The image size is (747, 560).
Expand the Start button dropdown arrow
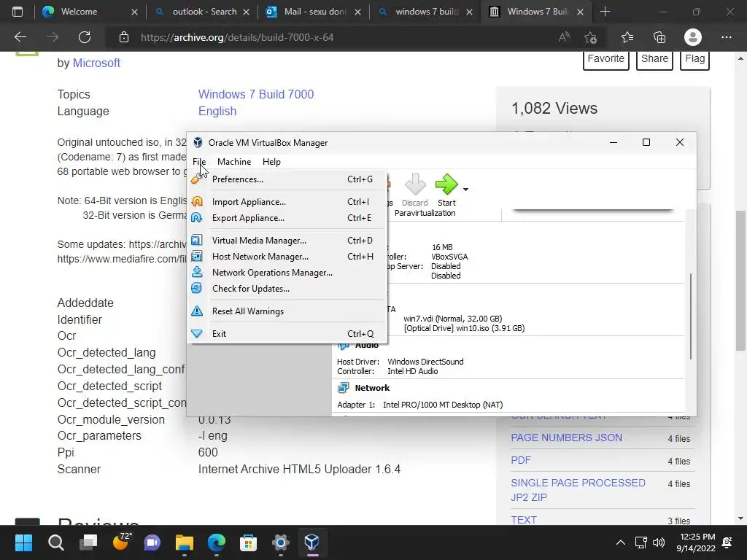(466, 190)
